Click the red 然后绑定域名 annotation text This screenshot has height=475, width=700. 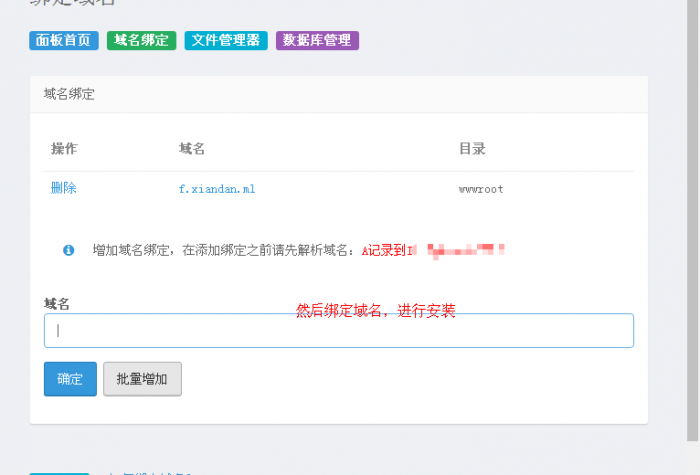[376, 311]
